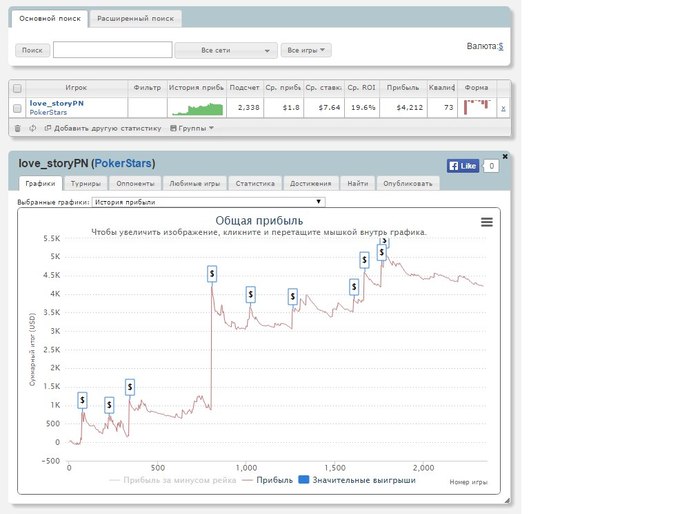Open the 'Опубликовать' tab
700x514 pixels.
pyautogui.click(x=408, y=184)
